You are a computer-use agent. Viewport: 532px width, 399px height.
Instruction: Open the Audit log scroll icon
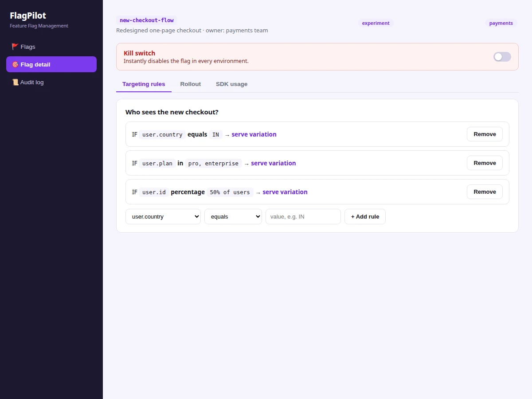(x=15, y=82)
